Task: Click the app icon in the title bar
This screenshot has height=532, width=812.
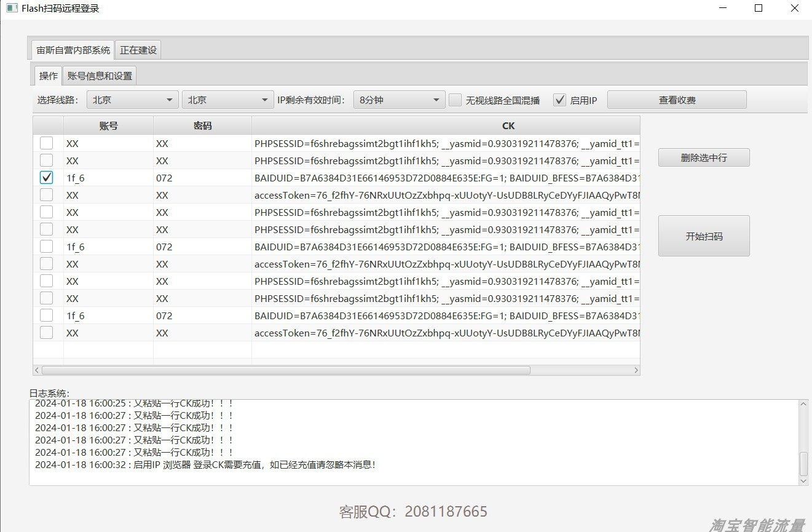Action: (x=10, y=8)
